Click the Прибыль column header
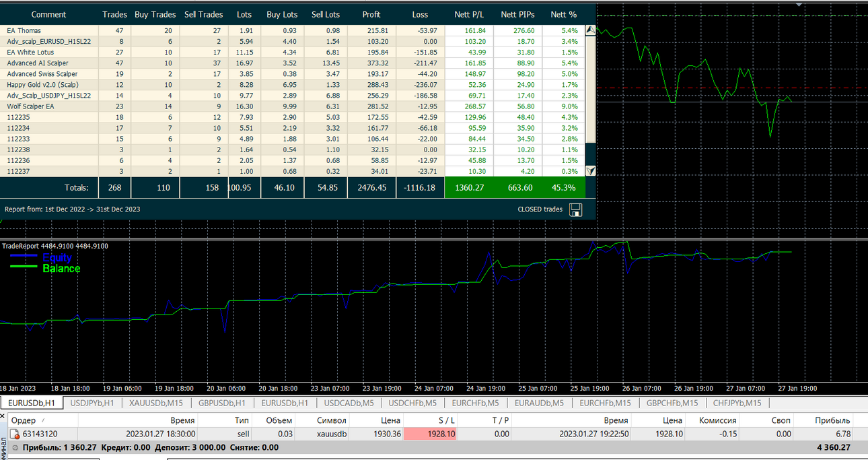This screenshot has height=460, width=868. click(x=832, y=420)
